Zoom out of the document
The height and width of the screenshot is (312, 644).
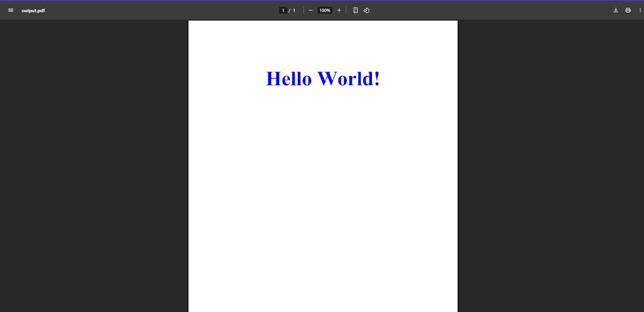click(x=310, y=10)
